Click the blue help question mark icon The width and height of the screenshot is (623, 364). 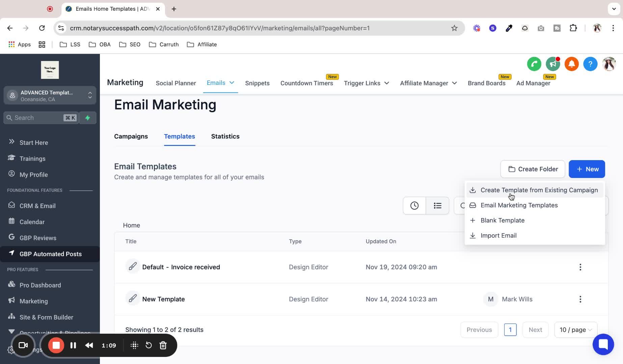pos(590,64)
